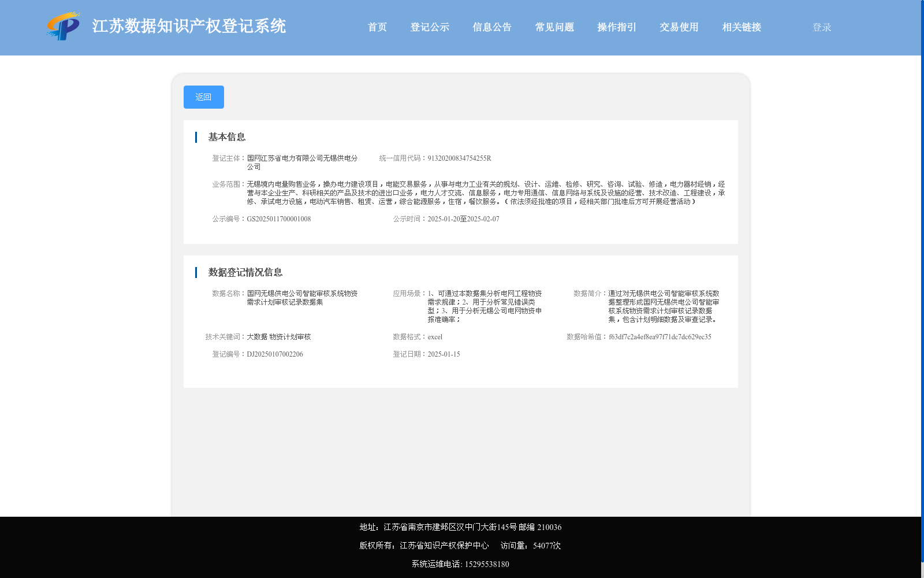
Task: Click the 数据名称 value text
Action: [x=302, y=298]
